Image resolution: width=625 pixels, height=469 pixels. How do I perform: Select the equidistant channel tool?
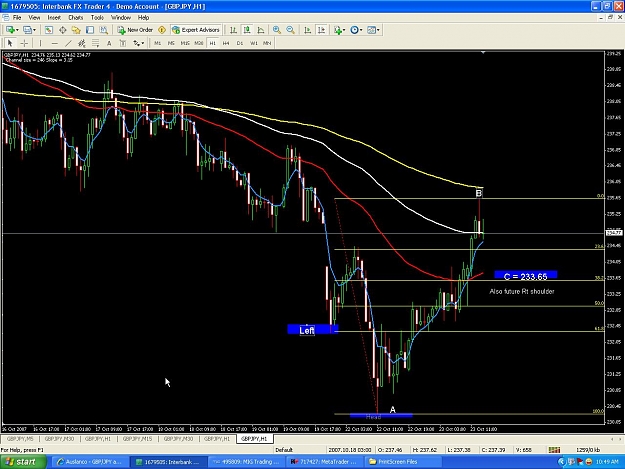pyautogui.click(x=82, y=43)
